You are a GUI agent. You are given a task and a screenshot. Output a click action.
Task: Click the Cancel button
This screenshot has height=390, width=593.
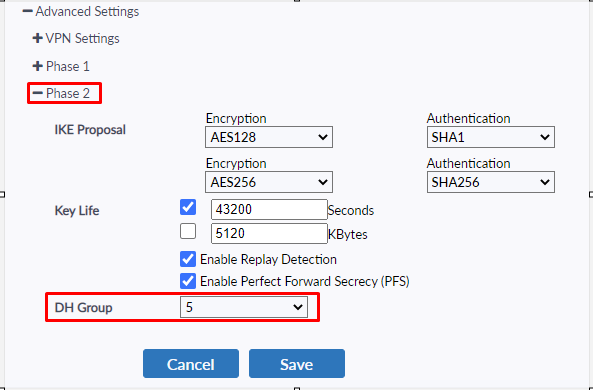pyautogui.click(x=191, y=364)
